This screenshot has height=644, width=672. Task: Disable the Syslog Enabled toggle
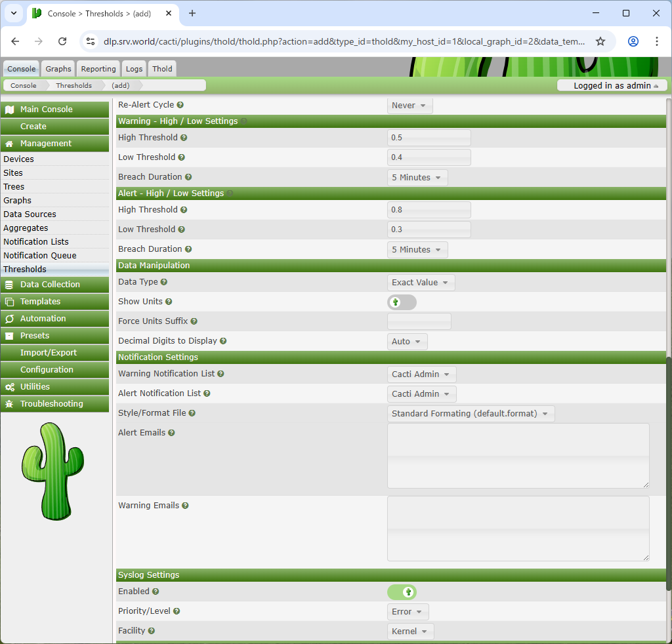[x=402, y=592]
